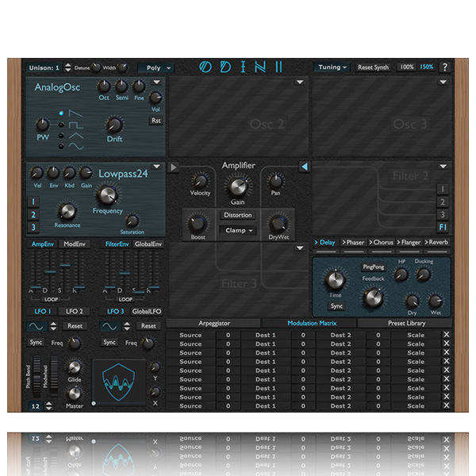Open the Osc 3 type dropdown arrow
The image size is (476, 476).
443,82
